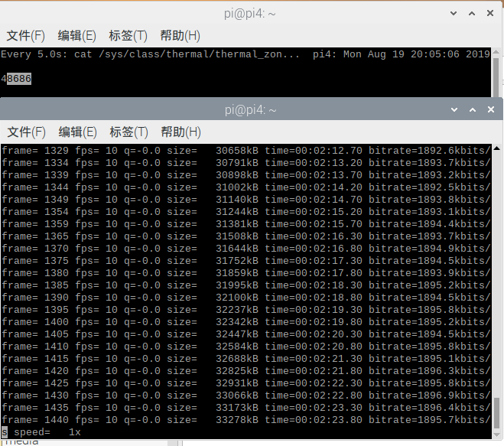Click the line with frame= 1395
Image resolution: width=504 pixels, height=446 pixels.
[x=246, y=310]
